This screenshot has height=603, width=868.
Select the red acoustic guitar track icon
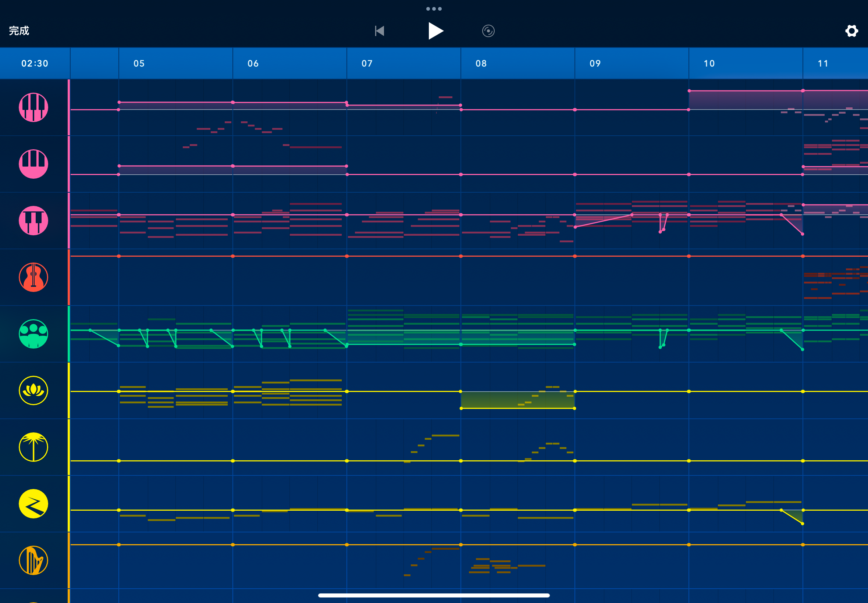(33, 277)
